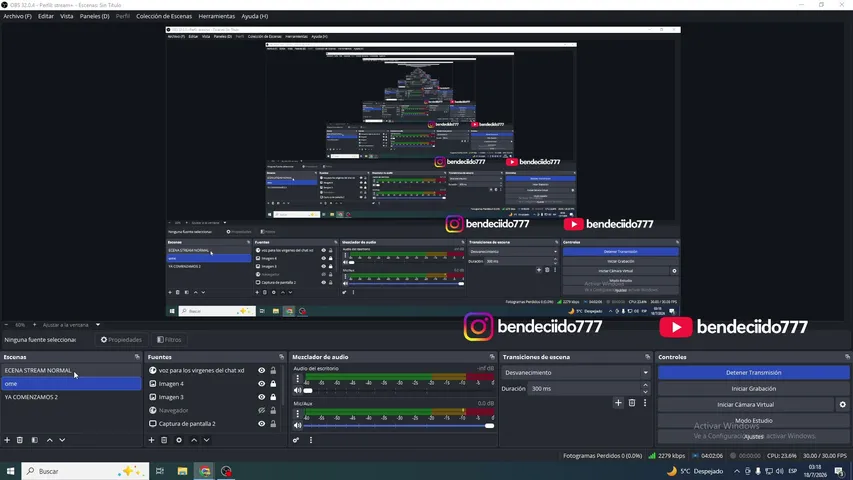The image size is (853, 480).
Task: Open the Audio del escritorio three-dot options
Action: 298,378
